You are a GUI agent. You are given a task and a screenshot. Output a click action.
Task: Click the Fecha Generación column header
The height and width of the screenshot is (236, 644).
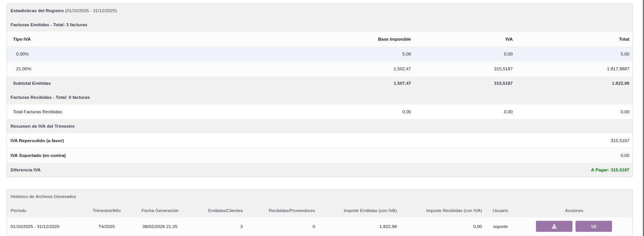point(160,211)
